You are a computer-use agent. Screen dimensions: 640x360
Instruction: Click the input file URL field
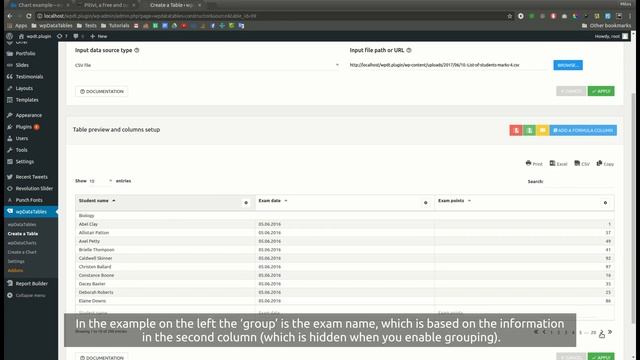(x=448, y=65)
